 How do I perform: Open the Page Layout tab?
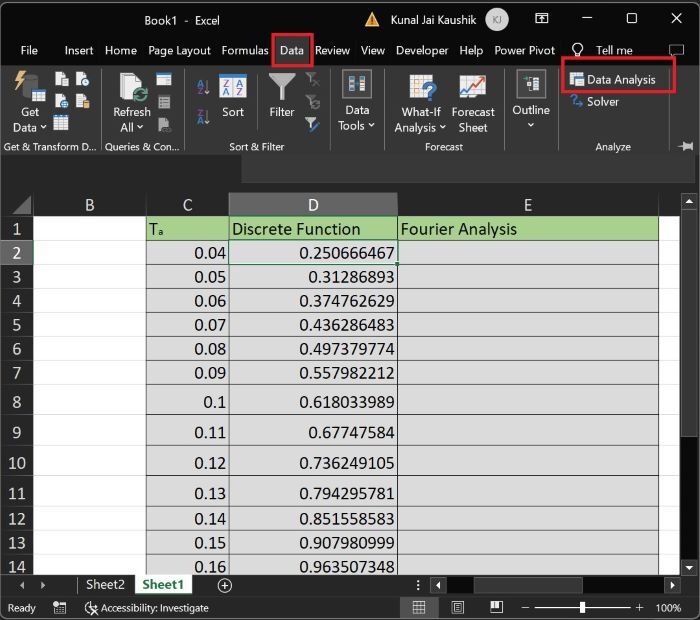pyautogui.click(x=180, y=50)
